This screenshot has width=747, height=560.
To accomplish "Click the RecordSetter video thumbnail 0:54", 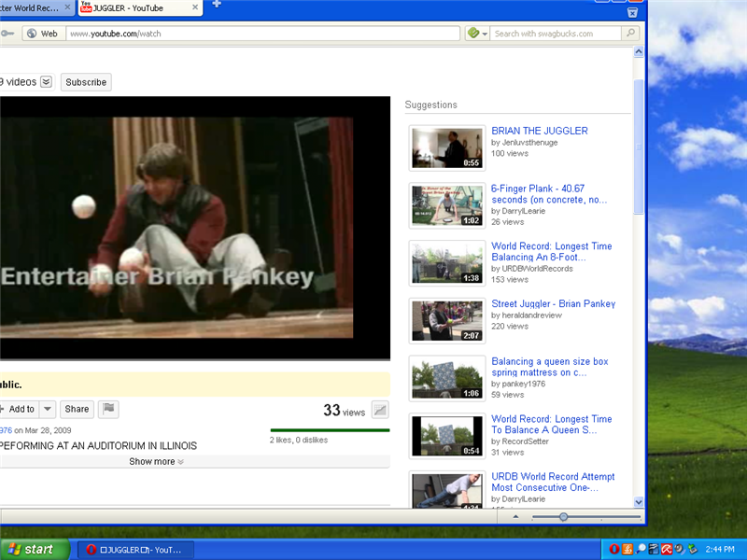I will (447, 436).
